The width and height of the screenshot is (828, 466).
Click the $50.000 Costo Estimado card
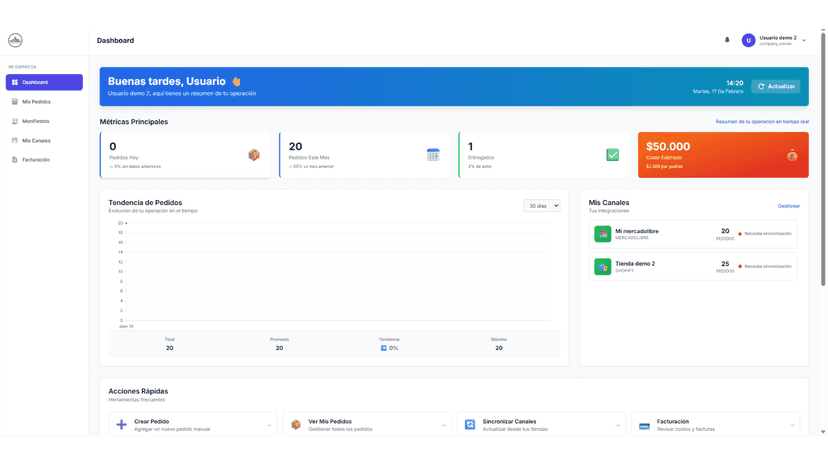(723, 155)
